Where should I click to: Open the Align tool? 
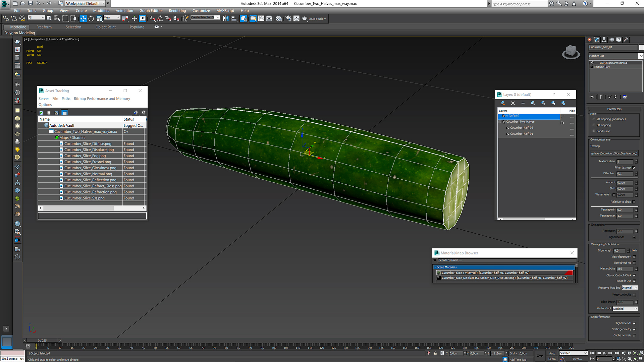(x=234, y=18)
